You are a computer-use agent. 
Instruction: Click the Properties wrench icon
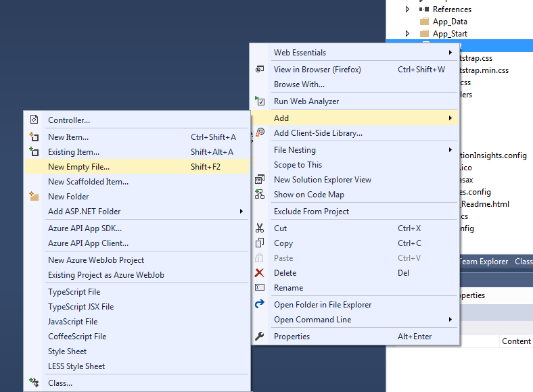pyautogui.click(x=260, y=337)
